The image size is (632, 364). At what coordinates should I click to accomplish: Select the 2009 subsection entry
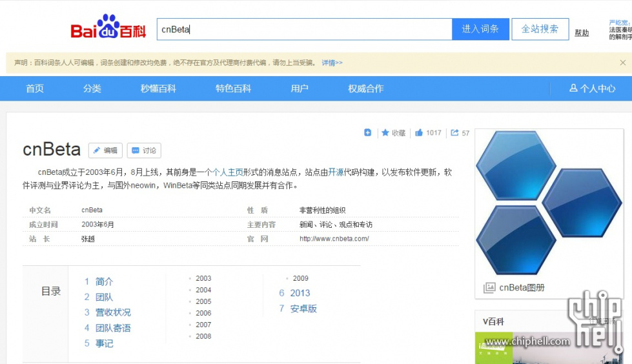301,278
